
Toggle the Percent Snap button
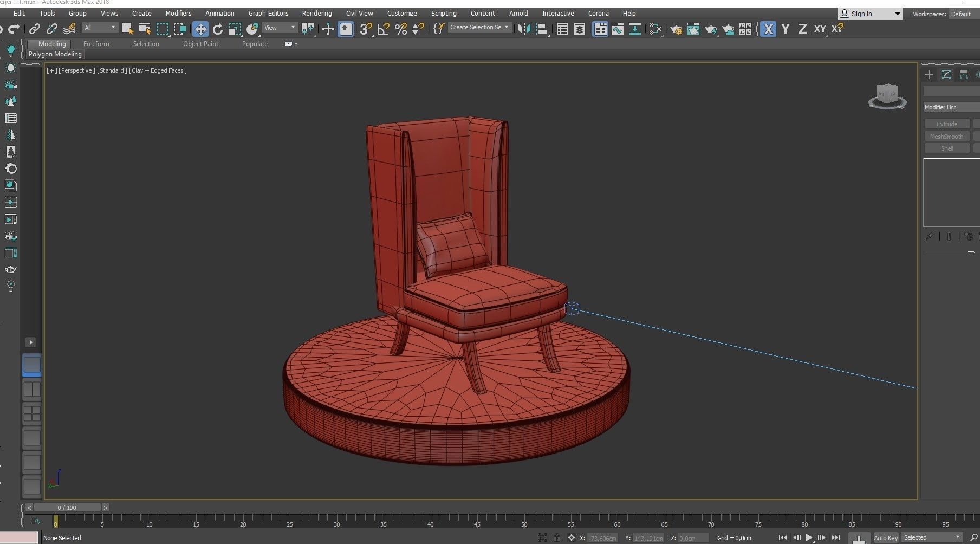click(401, 29)
